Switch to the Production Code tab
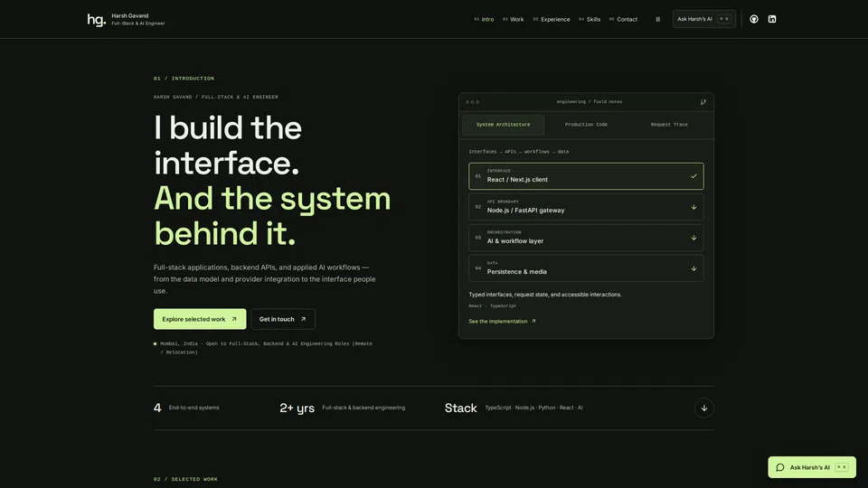868x488 pixels. (586, 125)
